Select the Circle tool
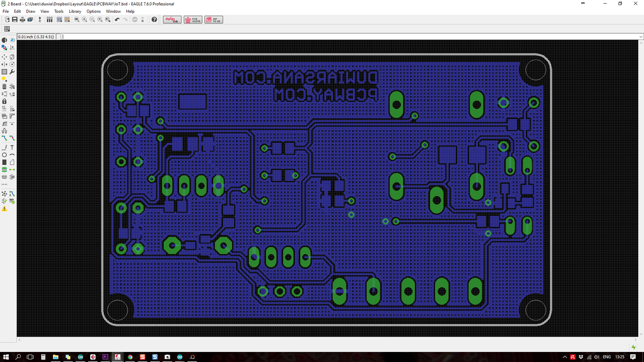Image resolution: width=644 pixels, height=362 pixels. (4, 155)
